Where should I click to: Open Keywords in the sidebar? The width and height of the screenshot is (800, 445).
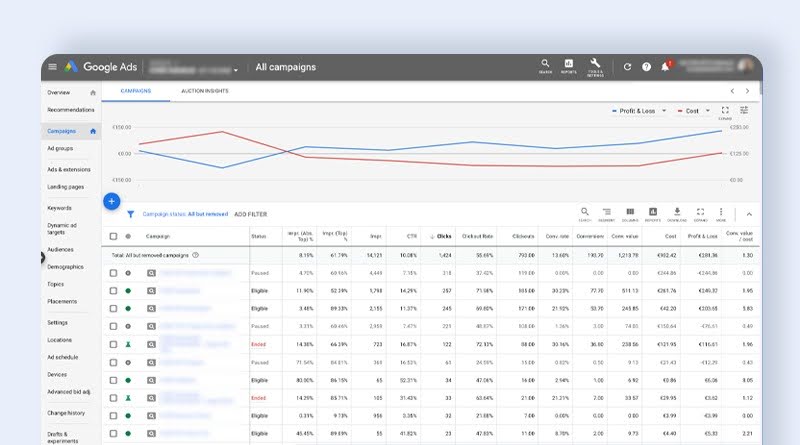coord(59,208)
